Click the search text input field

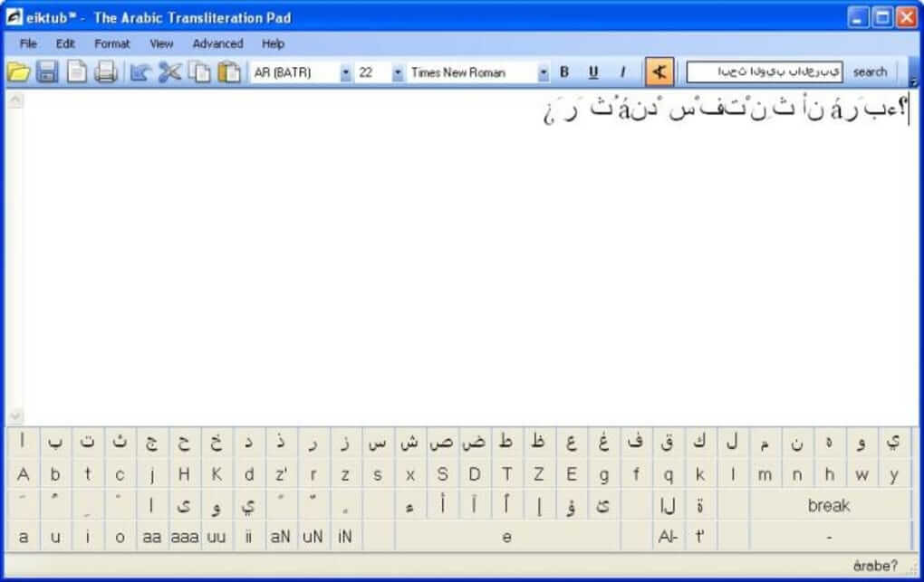[764, 72]
